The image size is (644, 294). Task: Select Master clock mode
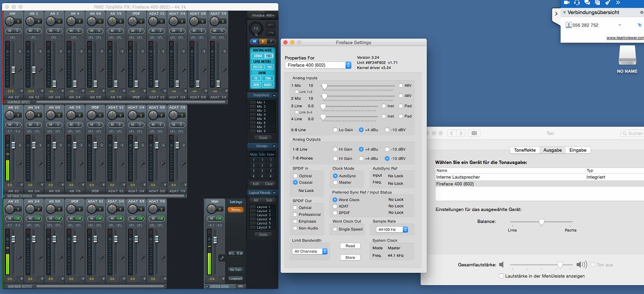(x=335, y=183)
